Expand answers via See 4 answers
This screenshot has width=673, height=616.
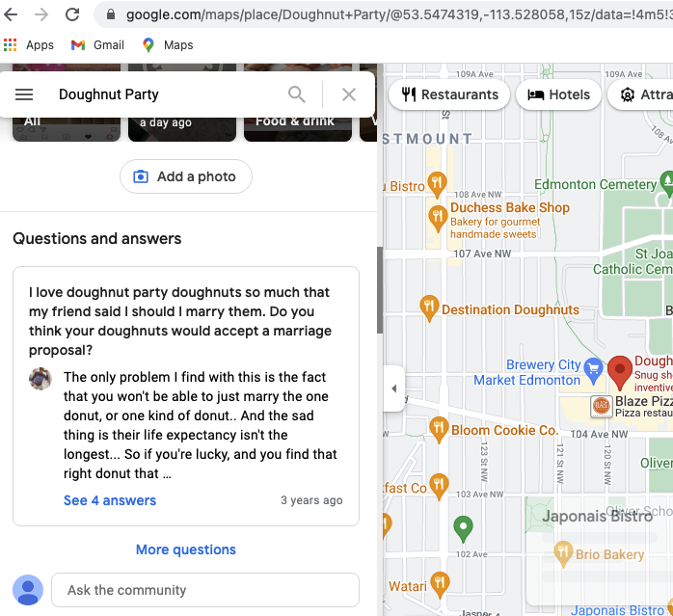109,500
